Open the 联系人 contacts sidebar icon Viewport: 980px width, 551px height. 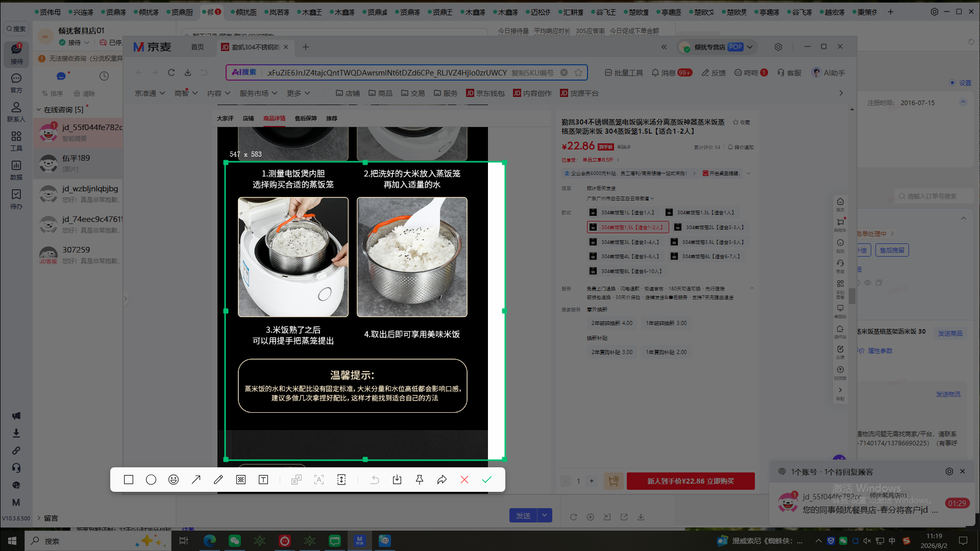click(16, 112)
